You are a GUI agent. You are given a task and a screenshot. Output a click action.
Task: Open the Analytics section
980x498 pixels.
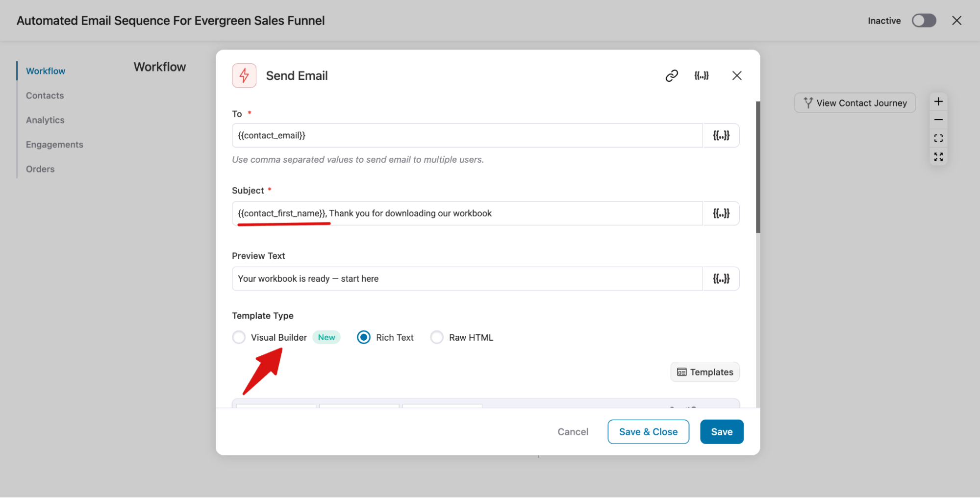coord(45,120)
